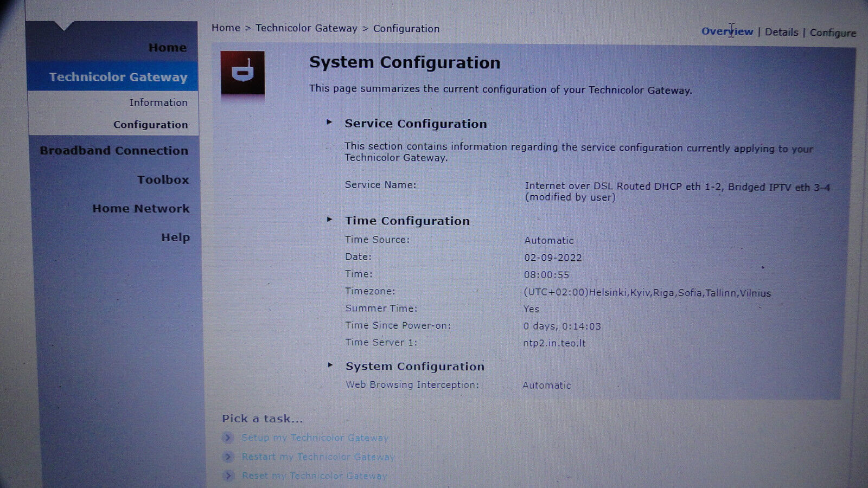This screenshot has height=488, width=868.
Task: Open the Configuration submenu item
Action: pos(151,125)
